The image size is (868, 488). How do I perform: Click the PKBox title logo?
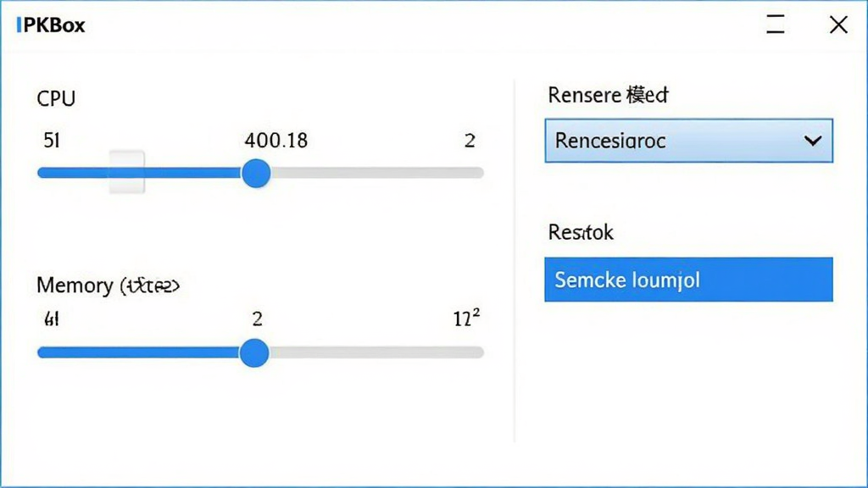51,25
